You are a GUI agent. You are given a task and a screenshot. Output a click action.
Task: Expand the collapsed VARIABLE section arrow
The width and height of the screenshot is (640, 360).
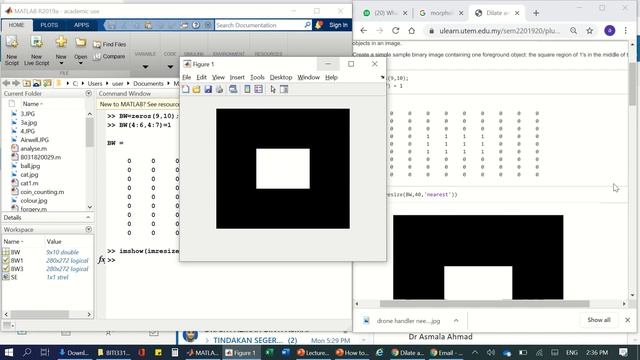(x=145, y=67)
